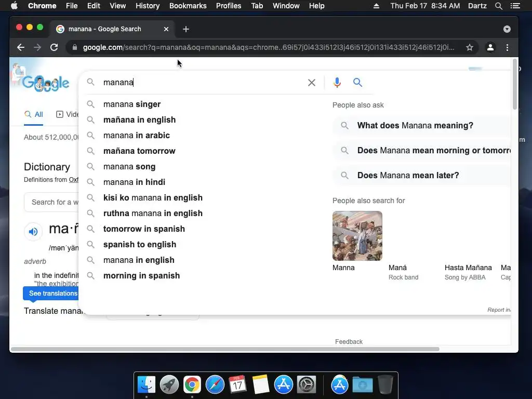Open Control Center list icon in menu bar
Image resolution: width=532 pixels, height=399 pixels.
click(x=515, y=6)
